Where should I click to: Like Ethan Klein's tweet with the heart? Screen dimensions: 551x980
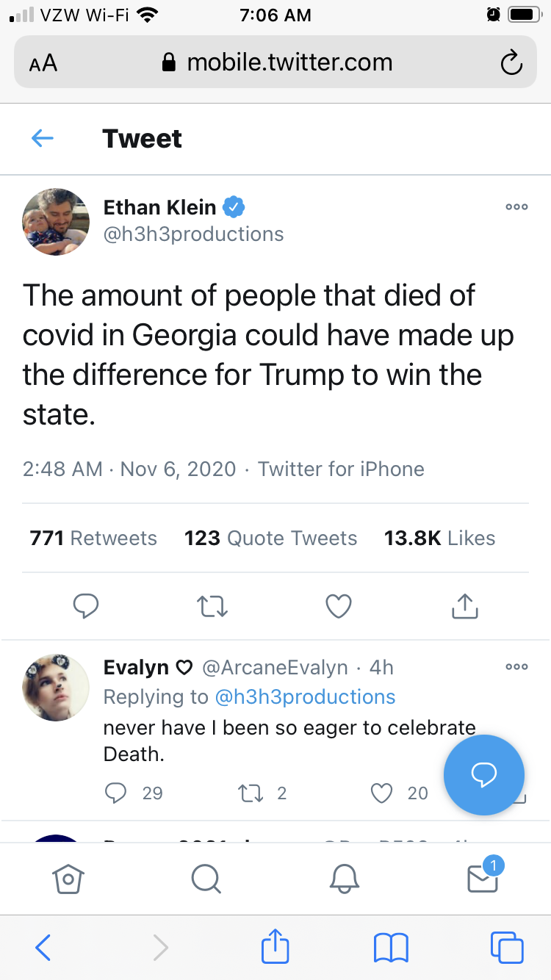339,606
